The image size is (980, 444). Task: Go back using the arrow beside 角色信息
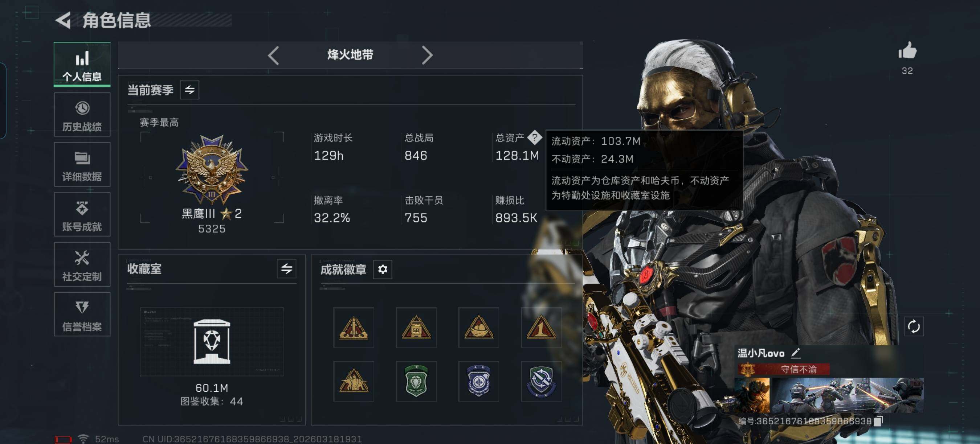(63, 20)
